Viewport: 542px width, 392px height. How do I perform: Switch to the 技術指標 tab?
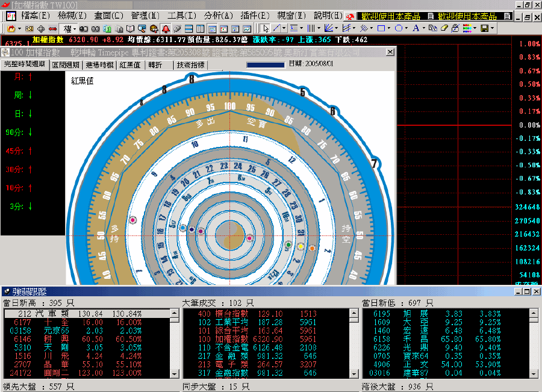tap(190, 64)
